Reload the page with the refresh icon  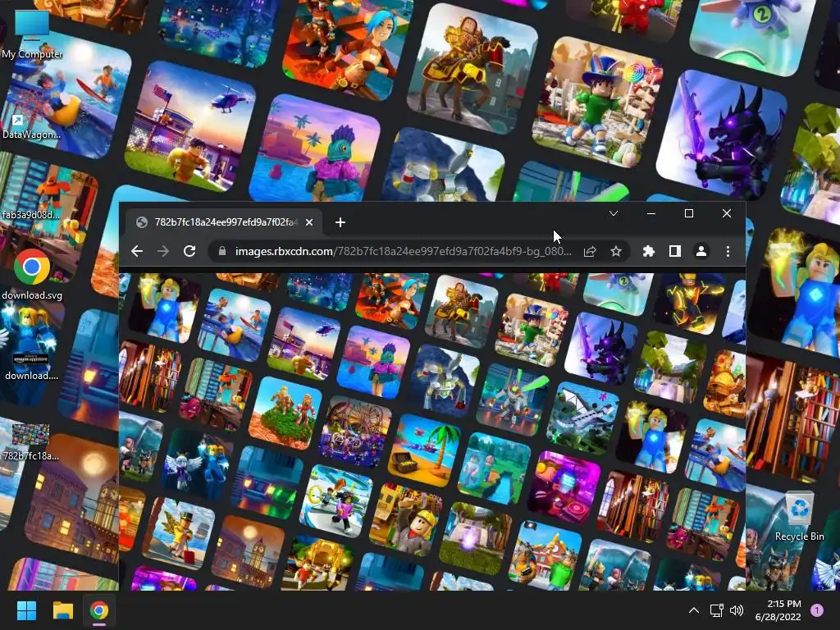tap(189, 251)
